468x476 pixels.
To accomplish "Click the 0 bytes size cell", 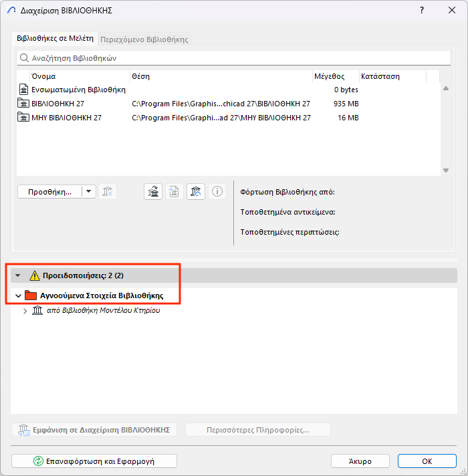I will click(346, 90).
